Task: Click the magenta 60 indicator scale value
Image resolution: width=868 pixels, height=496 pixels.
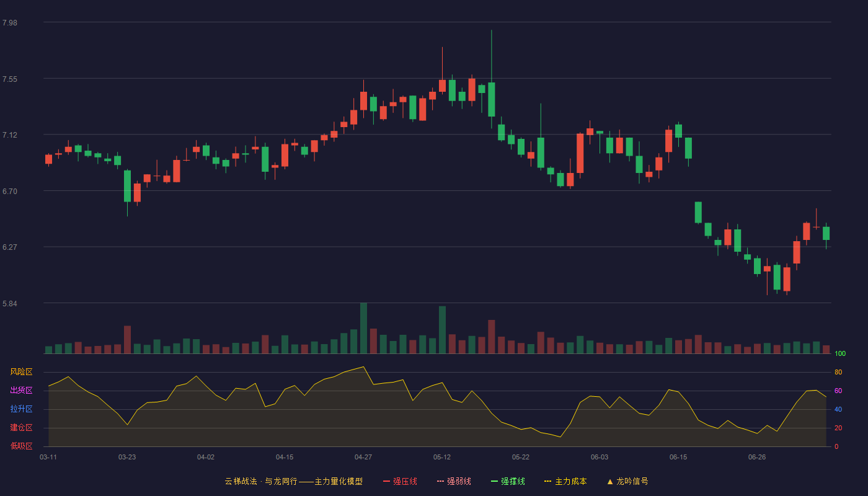Action: point(838,391)
